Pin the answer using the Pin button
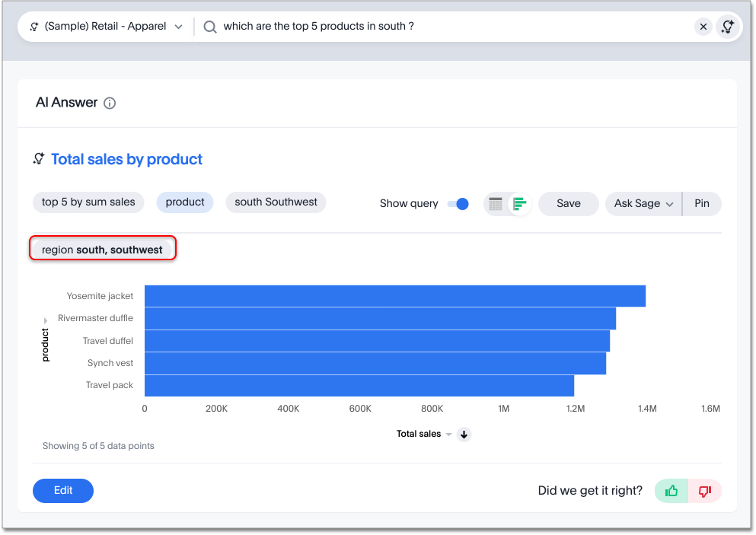 (701, 203)
